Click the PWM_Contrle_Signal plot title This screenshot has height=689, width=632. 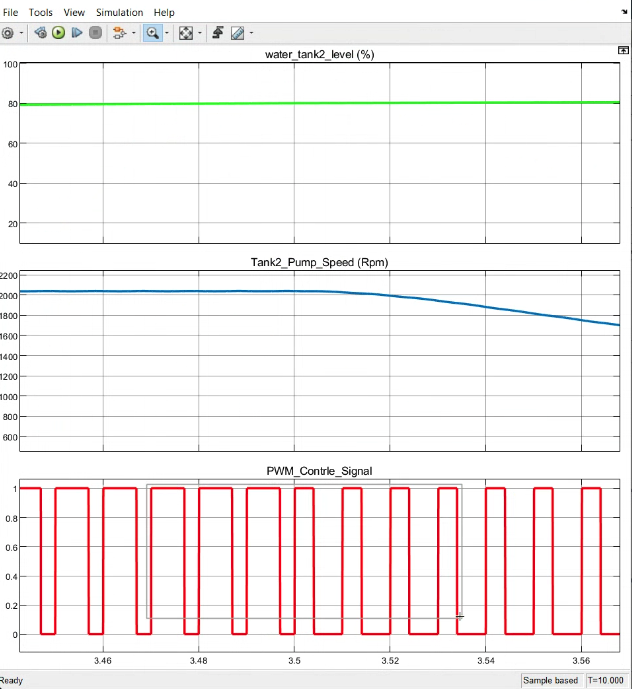(x=320, y=471)
